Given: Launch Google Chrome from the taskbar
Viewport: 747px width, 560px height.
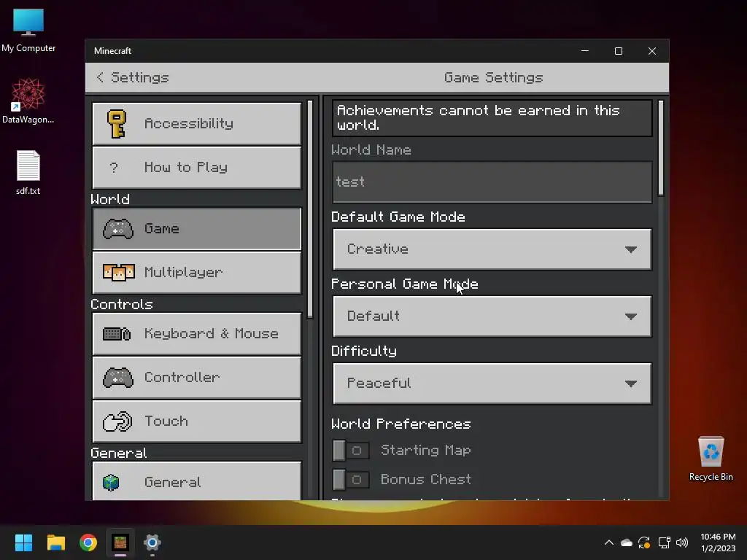Looking at the screenshot, I should (x=88, y=542).
